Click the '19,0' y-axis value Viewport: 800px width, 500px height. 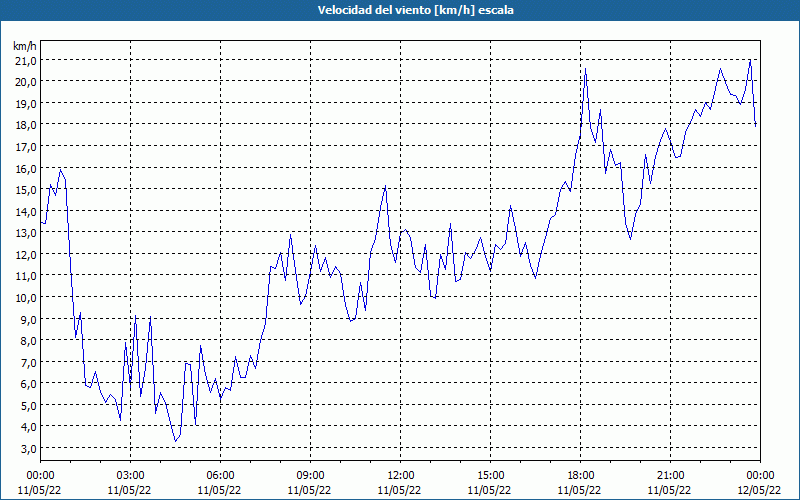26,104
